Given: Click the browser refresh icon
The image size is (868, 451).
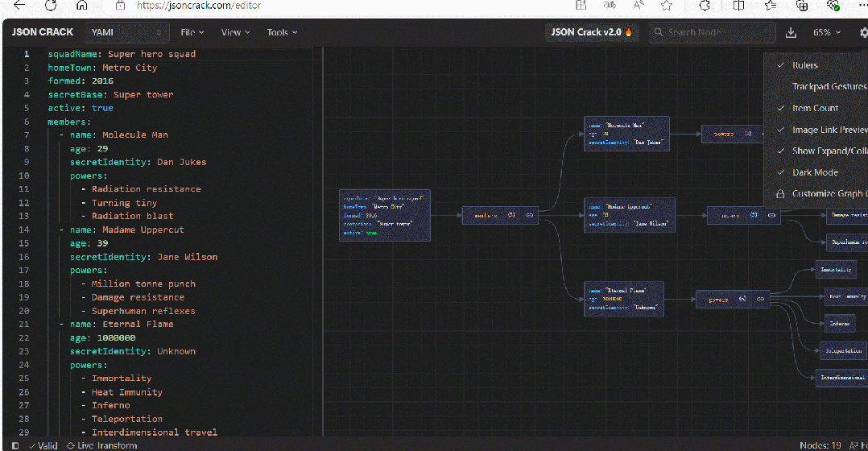Looking at the screenshot, I should (50, 6).
